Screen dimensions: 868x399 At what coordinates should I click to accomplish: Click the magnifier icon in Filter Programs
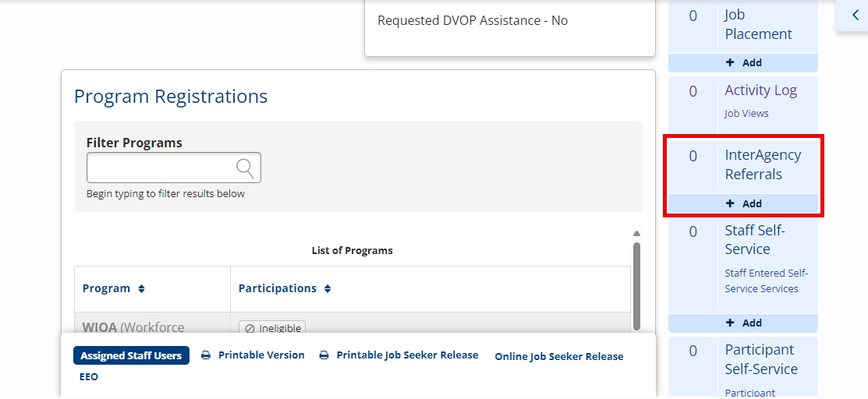click(x=245, y=168)
